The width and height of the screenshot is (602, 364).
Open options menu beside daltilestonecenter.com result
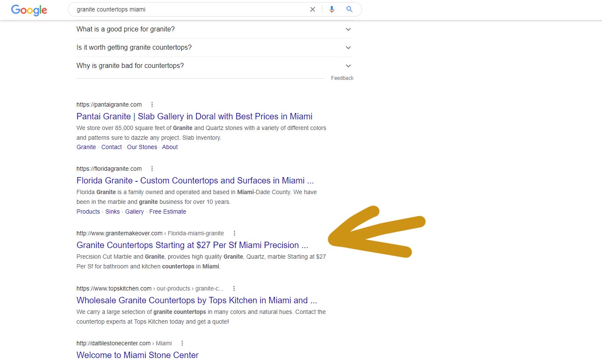[182, 343]
